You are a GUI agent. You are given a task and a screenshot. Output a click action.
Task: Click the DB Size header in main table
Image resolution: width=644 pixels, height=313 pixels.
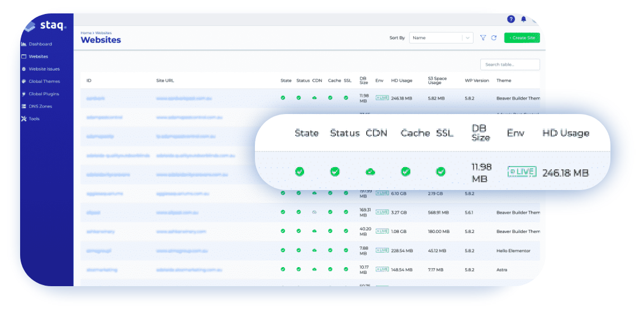click(363, 80)
